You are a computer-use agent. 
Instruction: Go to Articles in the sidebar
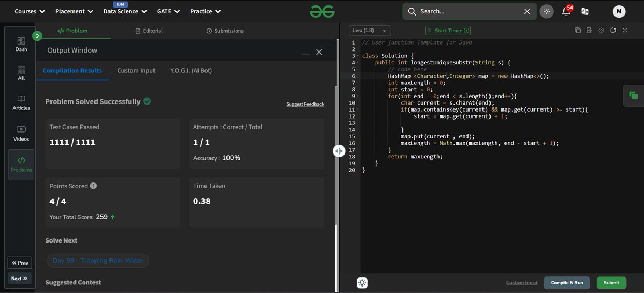(21, 102)
